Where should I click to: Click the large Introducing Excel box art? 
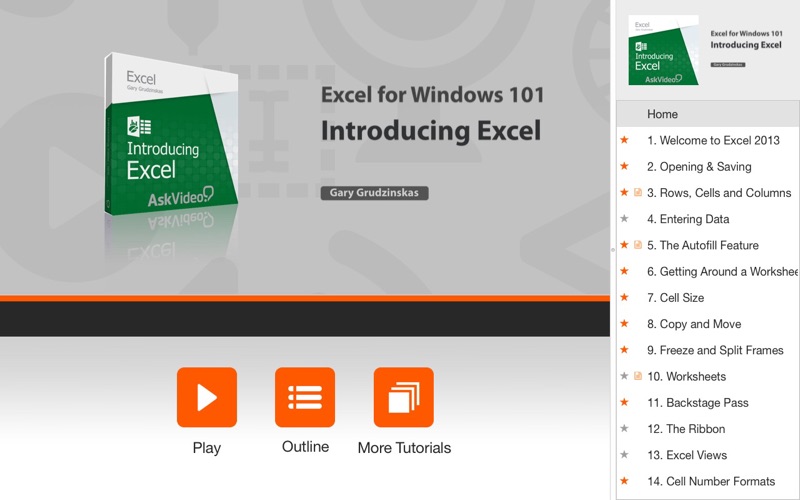point(171,134)
